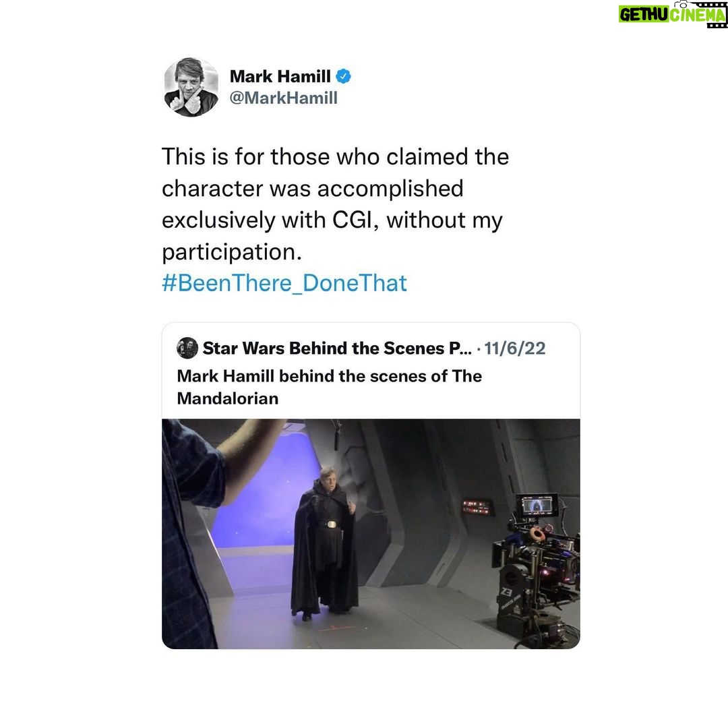728x728 pixels.
Task: Select the tweet text about CGI
Action: pyautogui.click(x=335, y=204)
